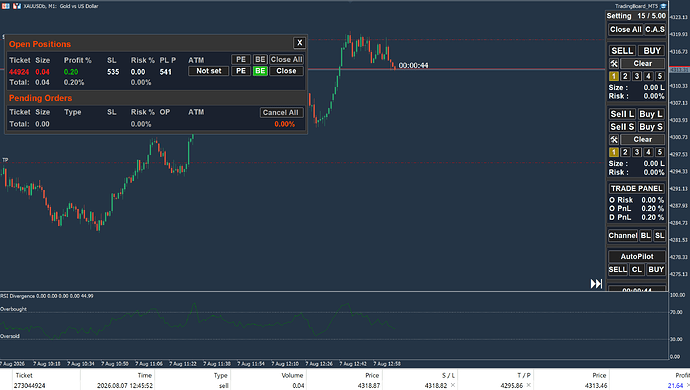The height and width of the screenshot is (390, 690).
Task: Open the TRADE PANEL button
Action: point(636,188)
